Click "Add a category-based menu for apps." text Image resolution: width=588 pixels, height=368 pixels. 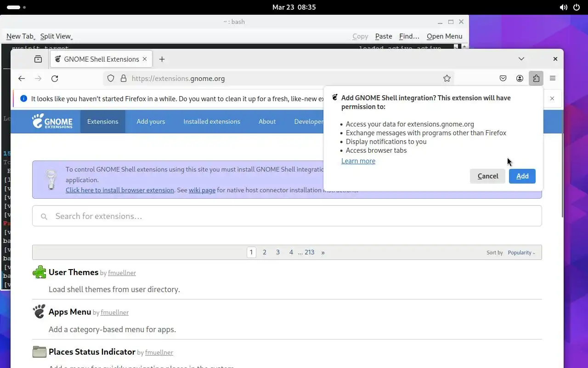[113, 329]
